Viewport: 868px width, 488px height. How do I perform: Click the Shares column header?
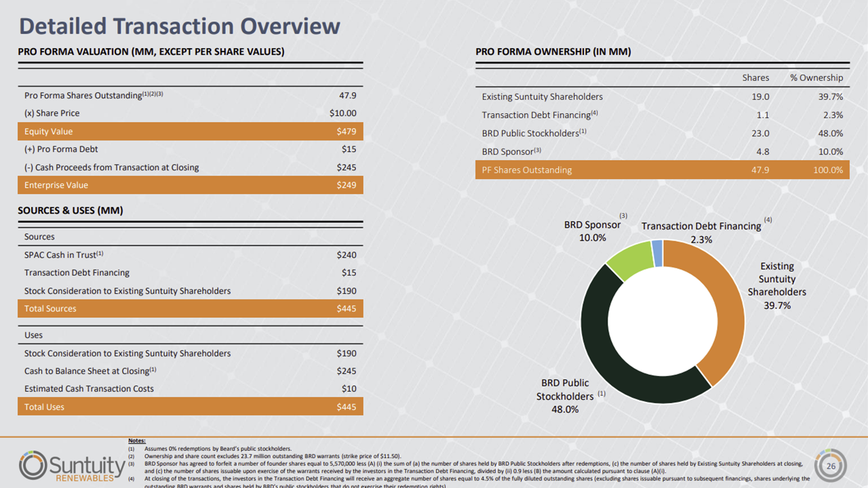pyautogui.click(x=755, y=78)
